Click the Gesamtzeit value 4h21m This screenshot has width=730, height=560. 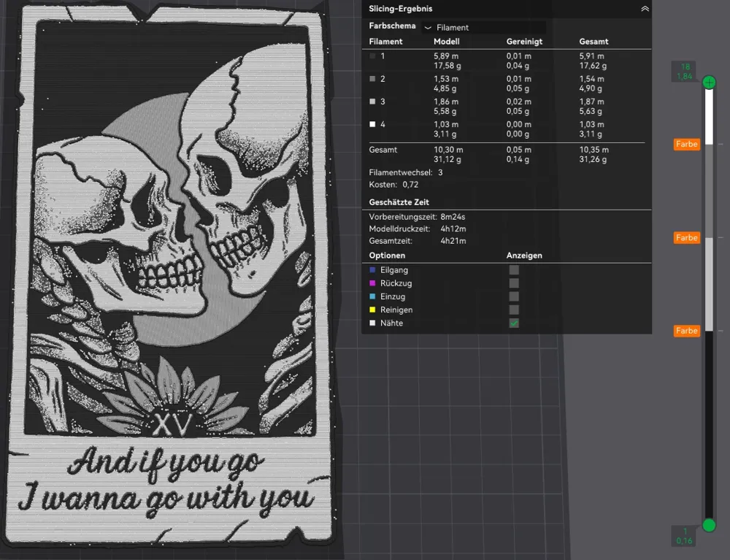[x=453, y=241]
